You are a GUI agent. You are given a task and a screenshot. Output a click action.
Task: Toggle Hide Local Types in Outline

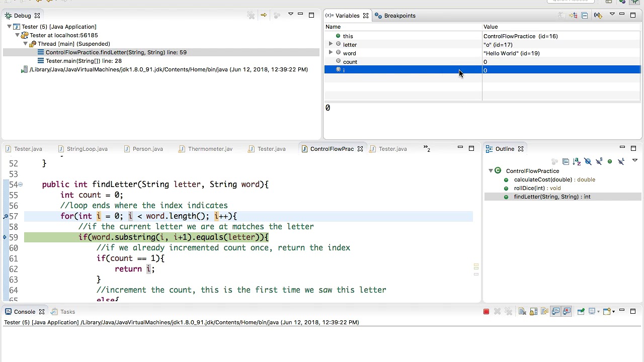pos(621,161)
